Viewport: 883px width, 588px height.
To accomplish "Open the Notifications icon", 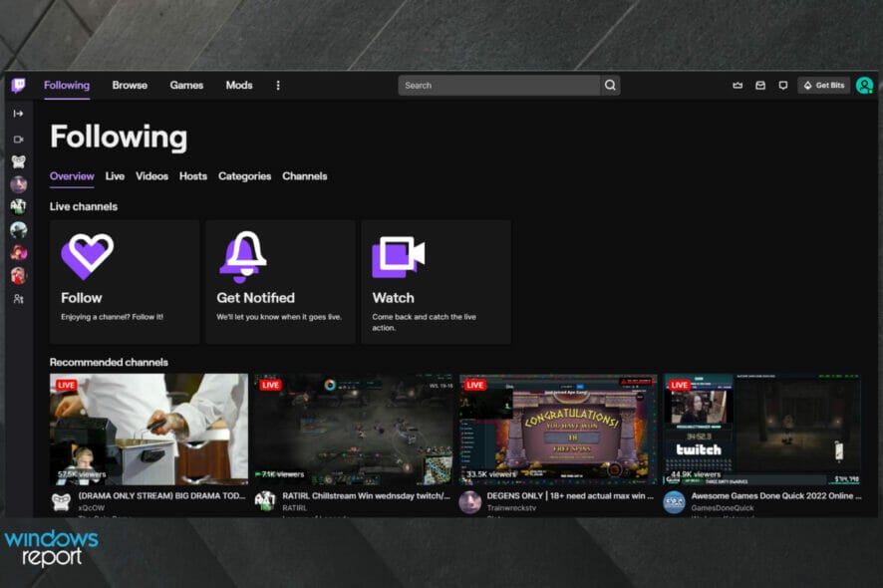I will [x=784, y=86].
